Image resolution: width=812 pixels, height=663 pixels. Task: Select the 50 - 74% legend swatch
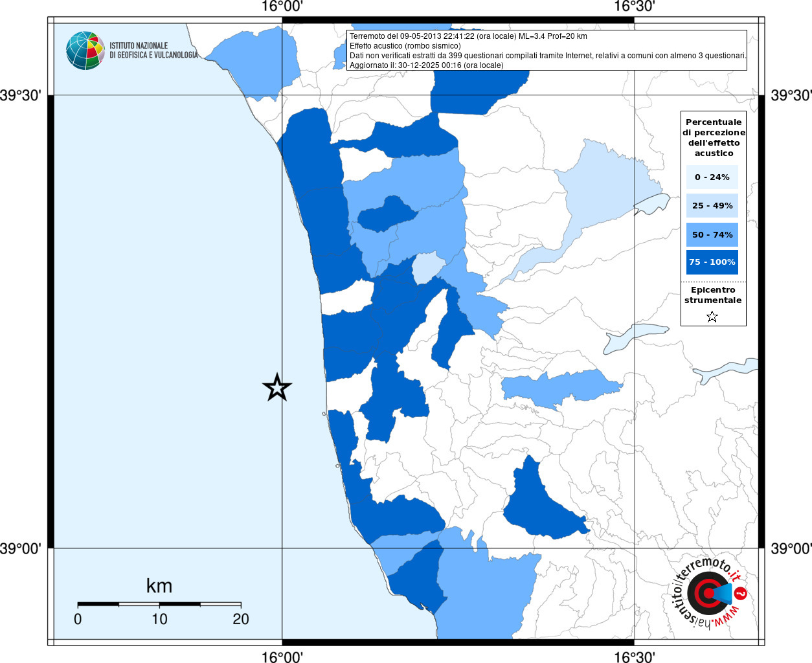712,234
